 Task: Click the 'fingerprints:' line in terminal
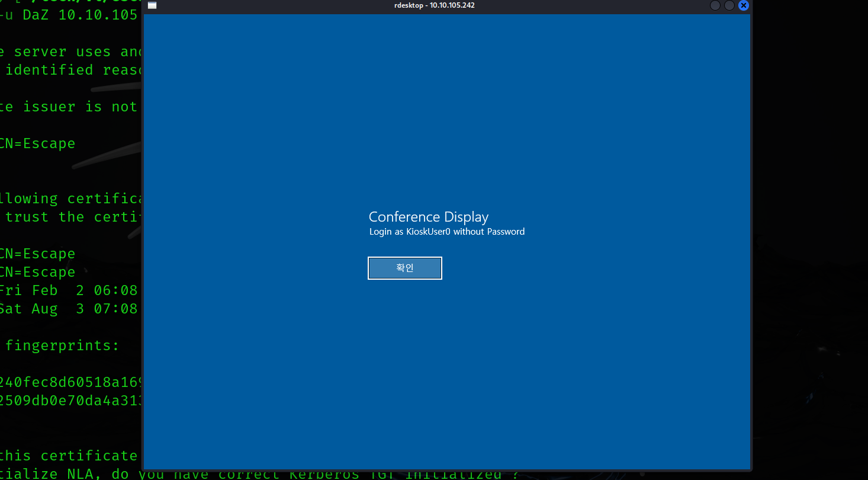[x=62, y=345]
